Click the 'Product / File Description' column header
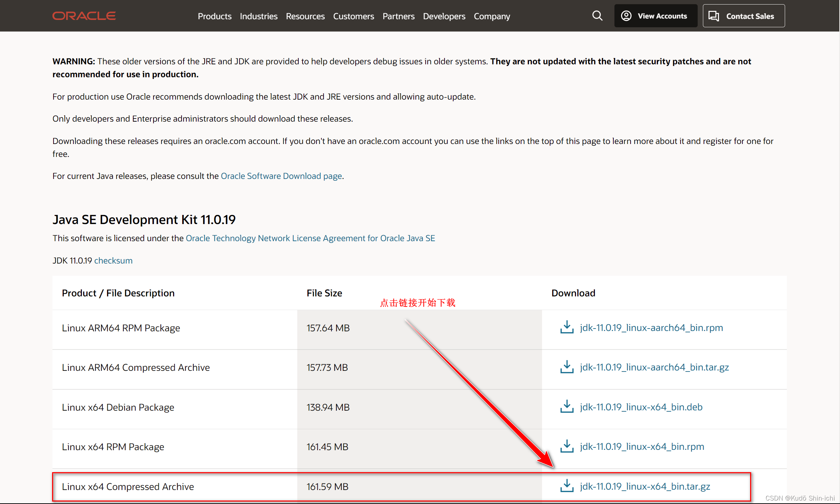This screenshot has height=504, width=840. [x=118, y=293]
